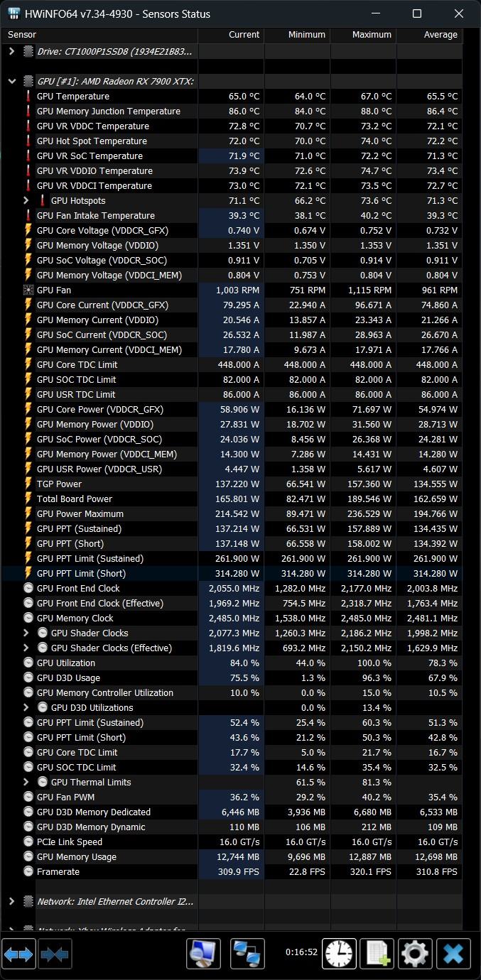This screenshot has width=481, height=980.
Task: Select the GPU SoC Current (VDDCR_SOC) row
Action: 232,334
